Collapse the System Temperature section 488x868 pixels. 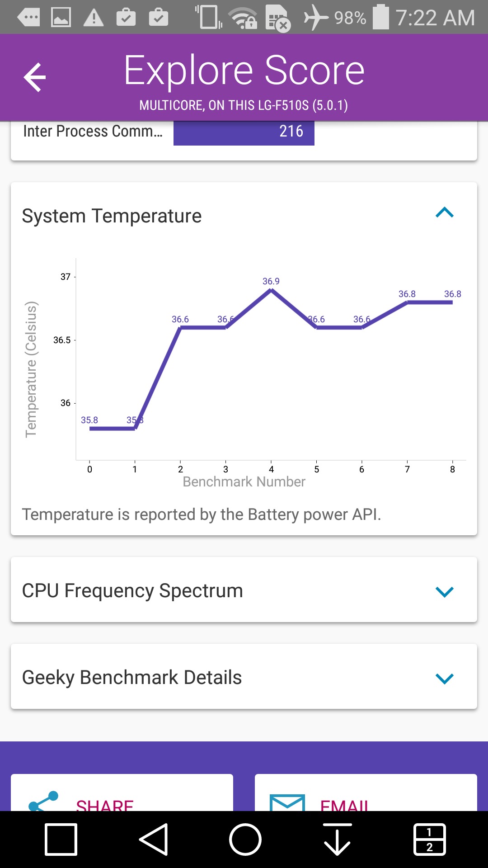click(x=445, y=212)
